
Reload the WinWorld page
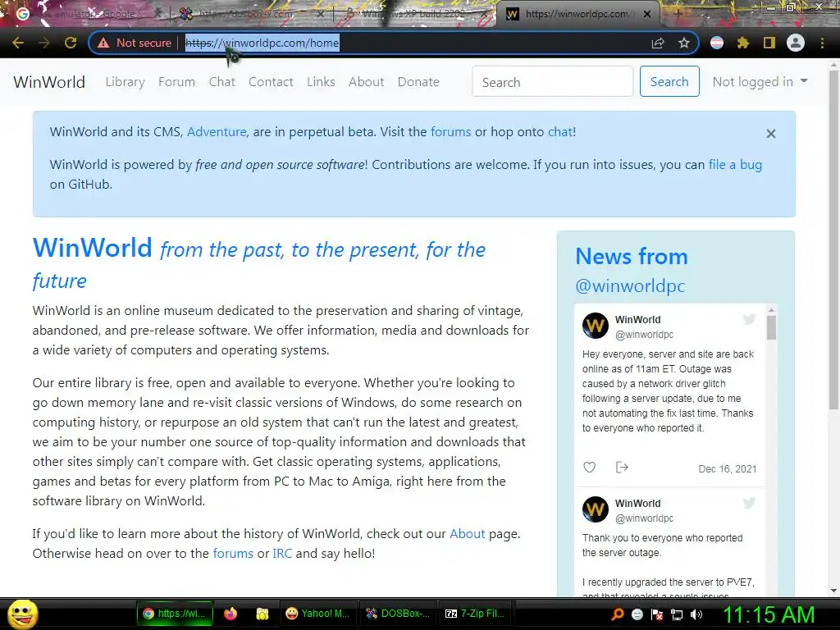point(71,43)
